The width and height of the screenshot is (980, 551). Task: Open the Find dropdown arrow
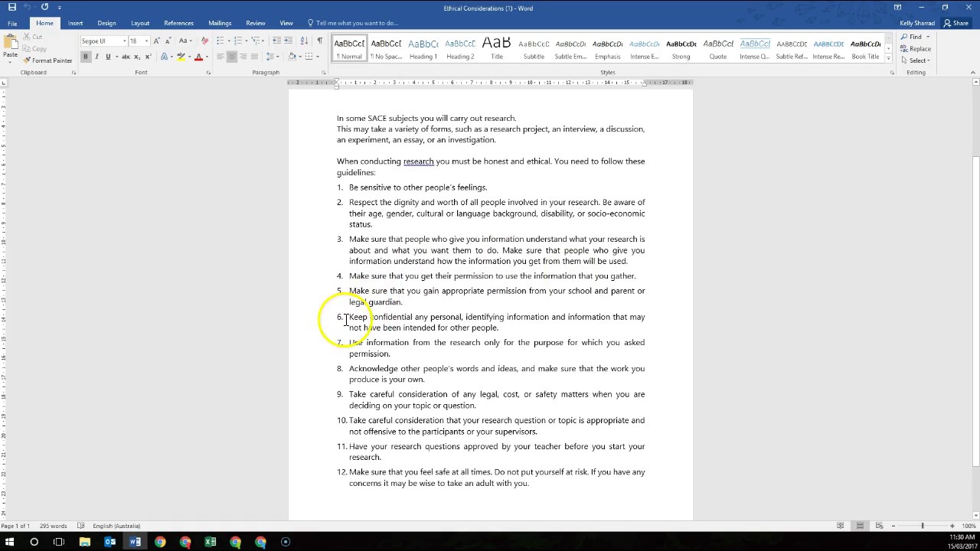point(928,37)
